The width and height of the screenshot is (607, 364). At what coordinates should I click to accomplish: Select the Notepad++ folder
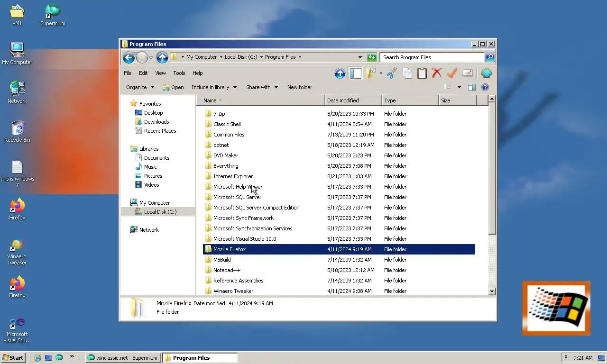[x=339, y=270]
